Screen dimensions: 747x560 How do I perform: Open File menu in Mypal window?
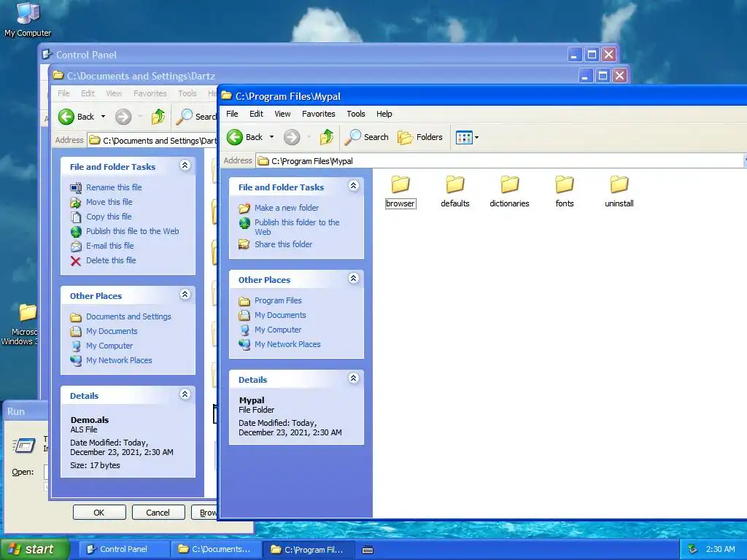[232, 114]
